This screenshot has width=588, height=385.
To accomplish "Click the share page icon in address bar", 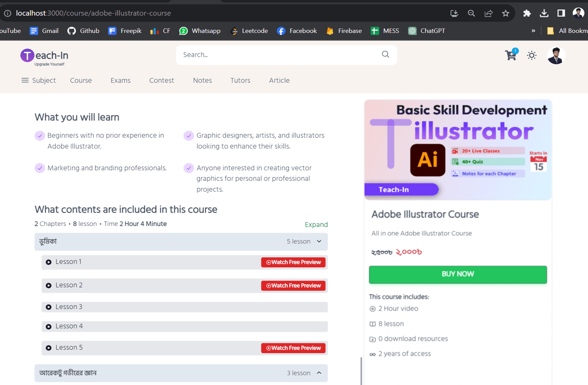I will [489, 13].
